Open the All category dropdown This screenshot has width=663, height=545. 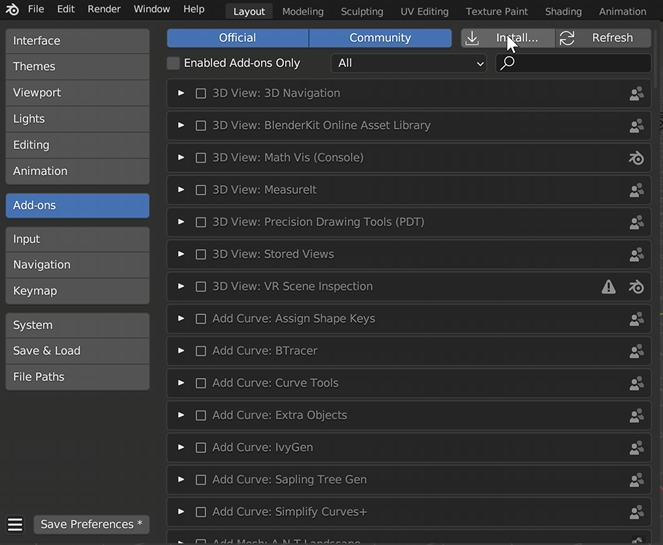point(409,63)
